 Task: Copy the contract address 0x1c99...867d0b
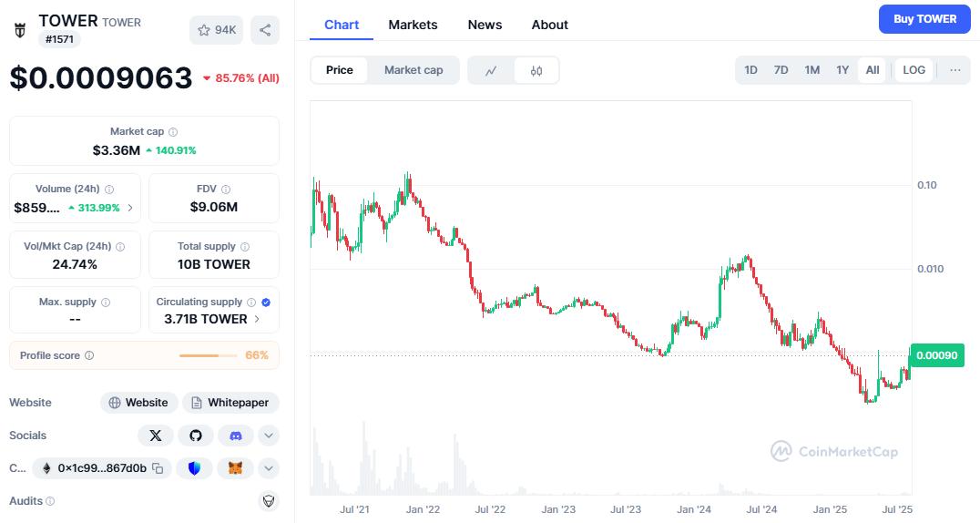[x=158, y=468]
